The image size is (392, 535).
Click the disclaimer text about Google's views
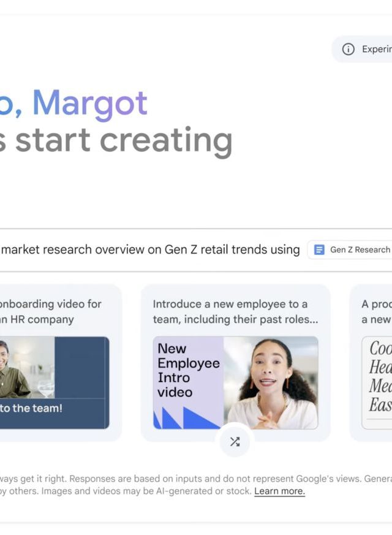point(184,479)
